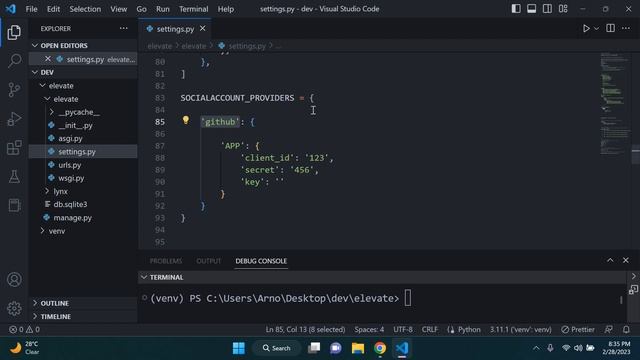Open Run and Debug view
The width and height of the screenshot is (640, 360).
pyautogui.click(x=14, y=119)
